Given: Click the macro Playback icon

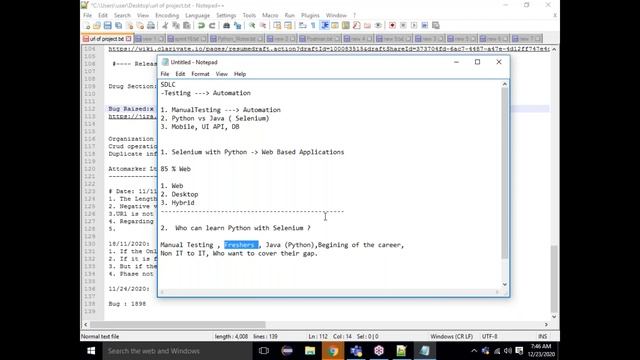Looking at the screenshot, I should 414,25.
